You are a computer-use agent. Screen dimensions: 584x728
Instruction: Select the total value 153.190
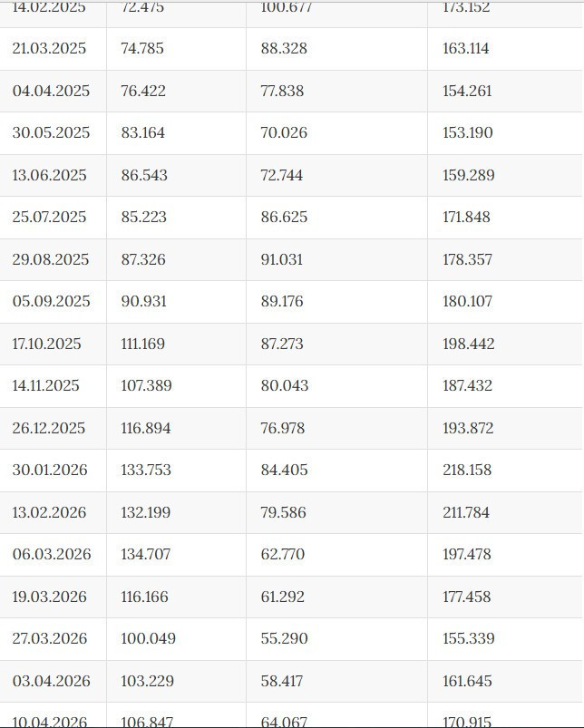pyautogui.click(x=468, y=133)
